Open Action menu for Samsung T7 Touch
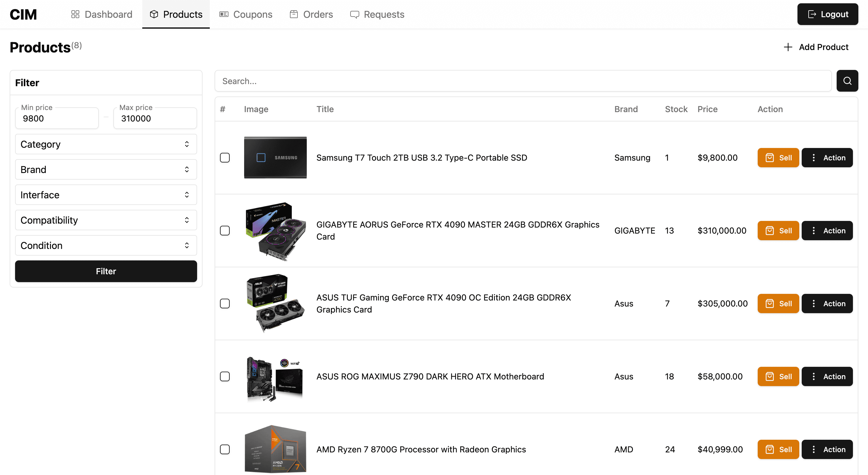The image size is (868, 475). (x=827, y=158)
